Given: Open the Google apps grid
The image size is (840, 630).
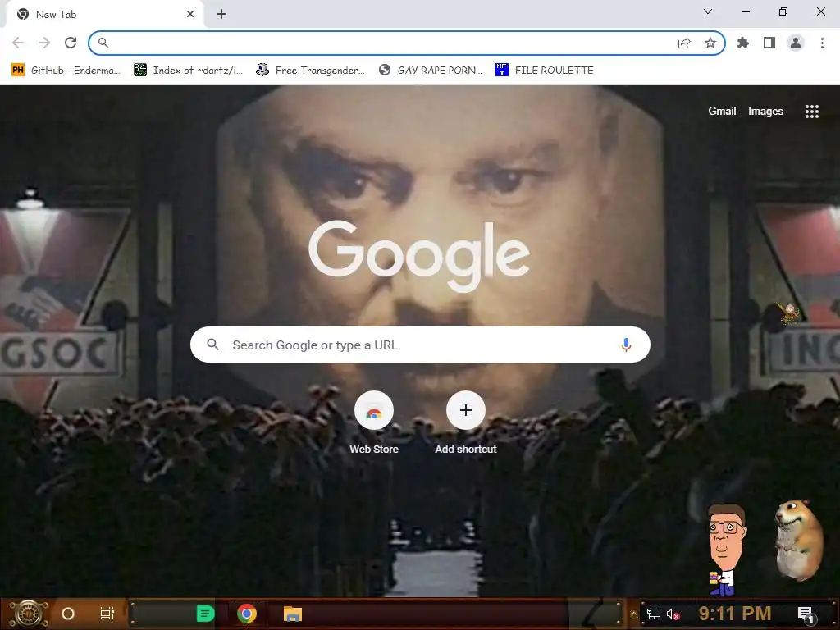Looking at the screenshot, I should pos(812,111).
